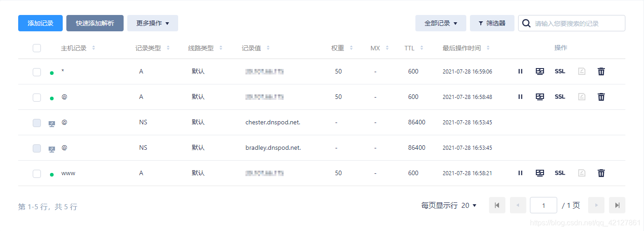
Task: Edit icon for the www record
Action: click(582, 173)
